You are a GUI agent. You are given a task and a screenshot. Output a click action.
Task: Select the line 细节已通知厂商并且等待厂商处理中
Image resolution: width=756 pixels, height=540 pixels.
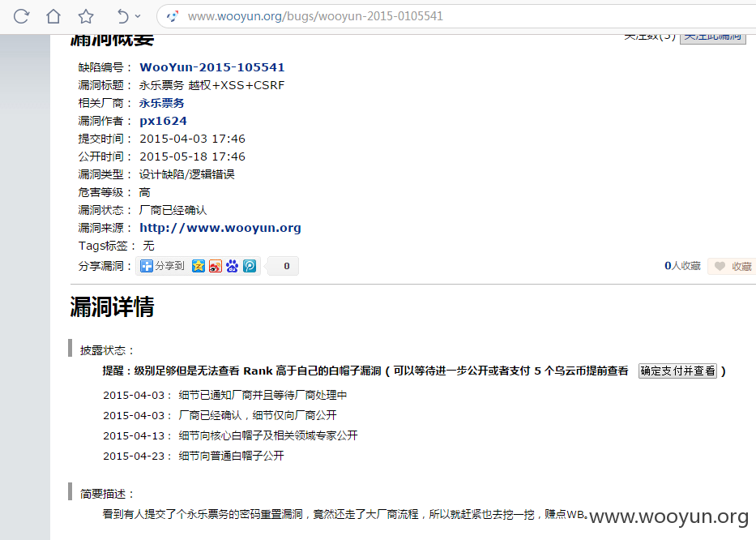pyautogui.click(x=263, y=395)
